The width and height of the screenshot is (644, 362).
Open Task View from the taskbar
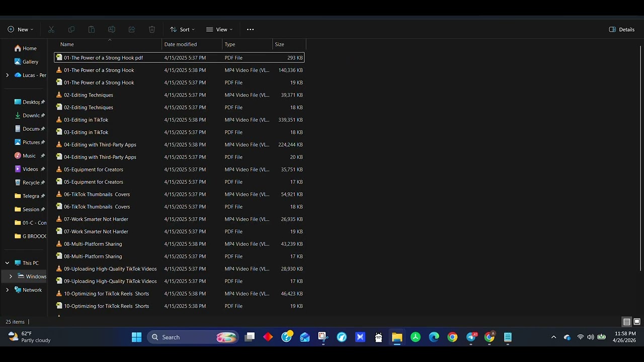(250, 337)
